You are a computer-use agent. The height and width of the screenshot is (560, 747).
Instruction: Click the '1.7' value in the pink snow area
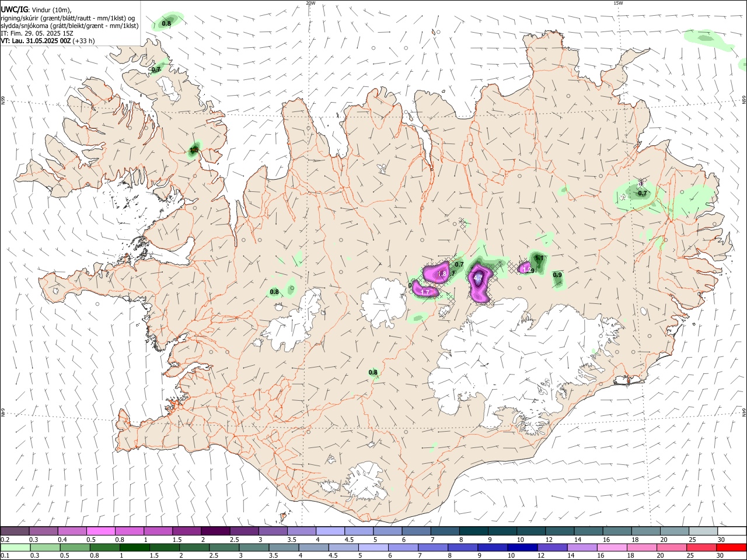pos(425,292)
